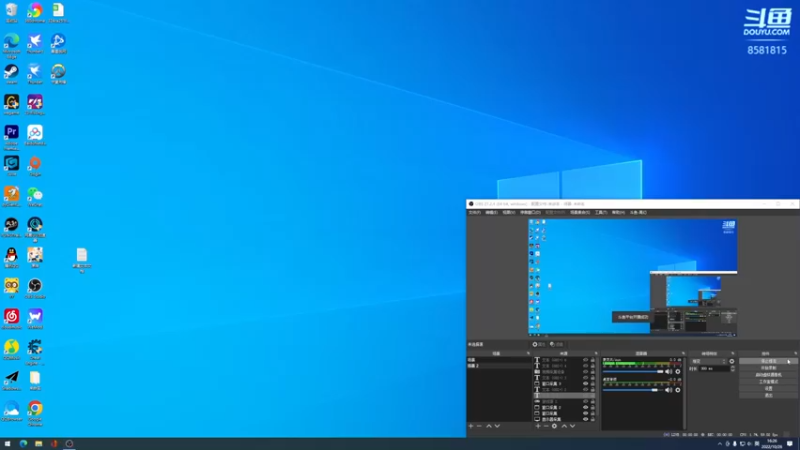
Task: Pop out the Sources dock panel
Action: (x=595, y=353)
